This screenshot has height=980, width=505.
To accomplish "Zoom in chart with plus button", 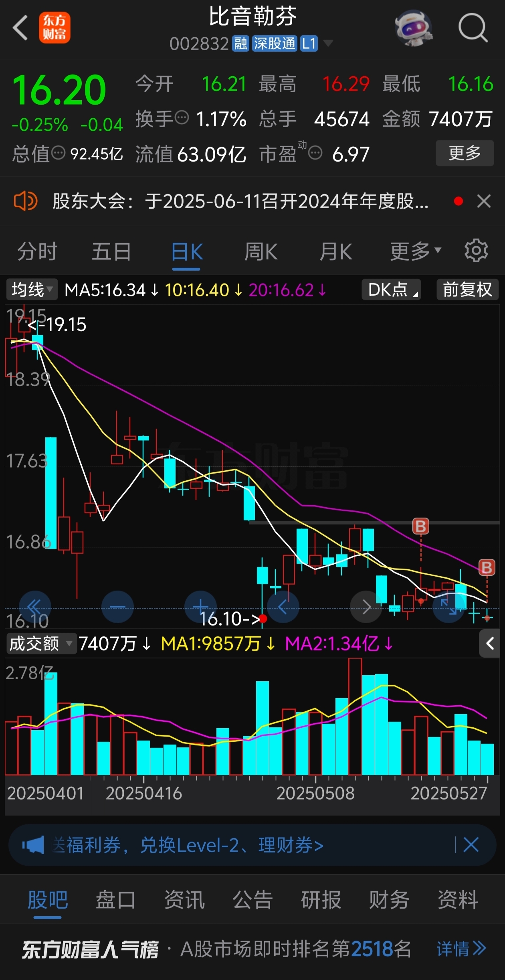I will coord(200,607).
